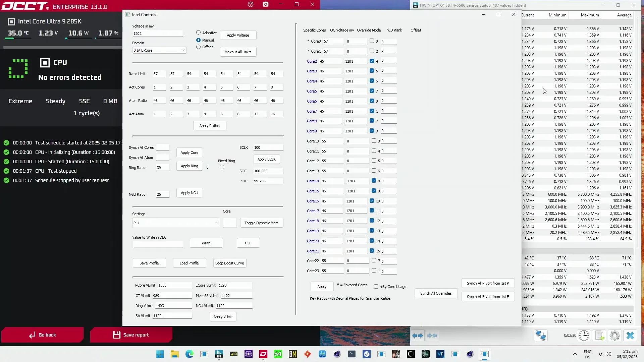Click Maxout All Limits button
This screenshot has width=644, height=362.
tap(238, 52)
